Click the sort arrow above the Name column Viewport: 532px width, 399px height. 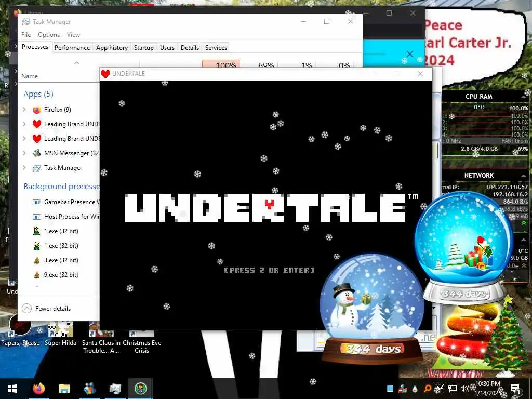77,63
